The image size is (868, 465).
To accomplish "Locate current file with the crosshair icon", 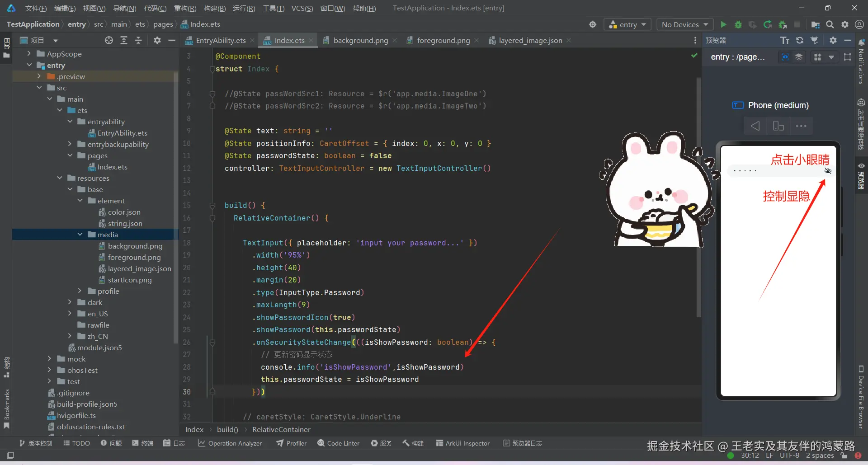I will tap(109, 40).
